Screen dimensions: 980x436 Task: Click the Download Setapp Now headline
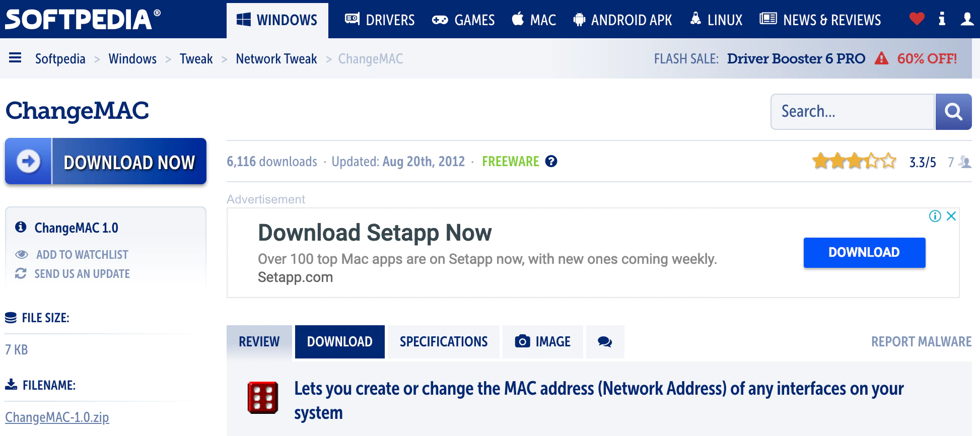(375, 233)
